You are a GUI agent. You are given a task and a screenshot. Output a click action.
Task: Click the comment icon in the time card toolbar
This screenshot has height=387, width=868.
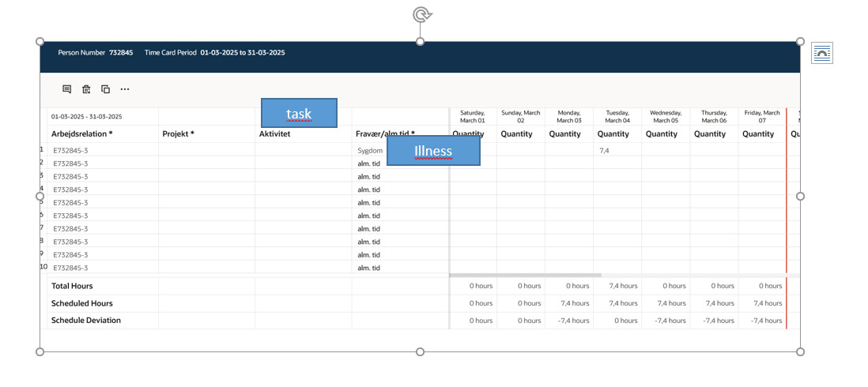click(67, 89)
